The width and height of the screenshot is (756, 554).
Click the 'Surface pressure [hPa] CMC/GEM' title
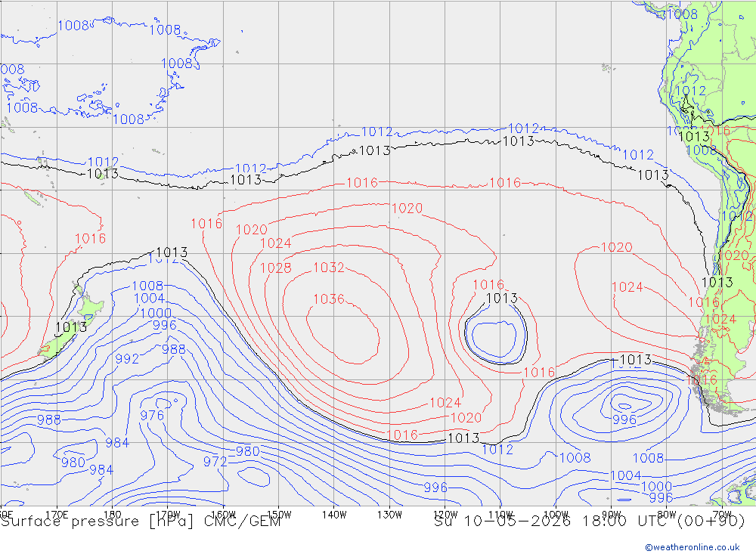click(141, 522)
